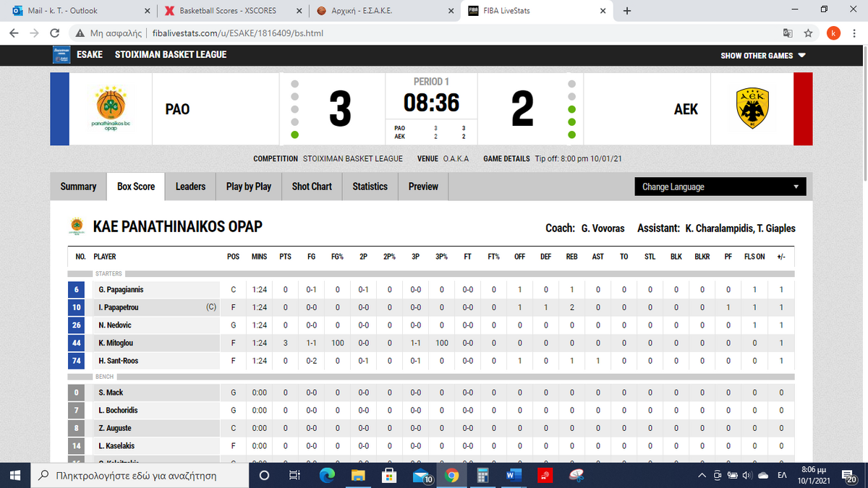Viewport: 868px width, 488px height.
Task: Switch to the Αρχική Ε.Σ.Α.Κ.Ε. browser tab
Action: (383, 11)
